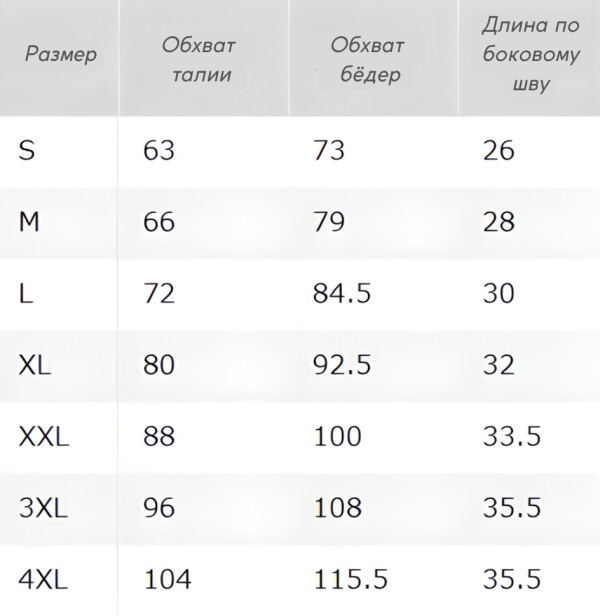Select the 92.5 hip value for XL
Viewport: 600px width, 616px height.
click(341, 365)
